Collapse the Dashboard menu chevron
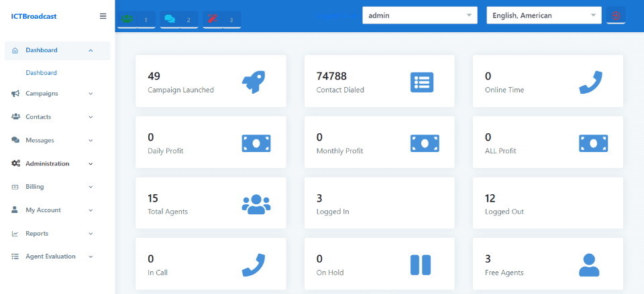The width and height of the screenshot is (644, 294). [x=91, y=50]
